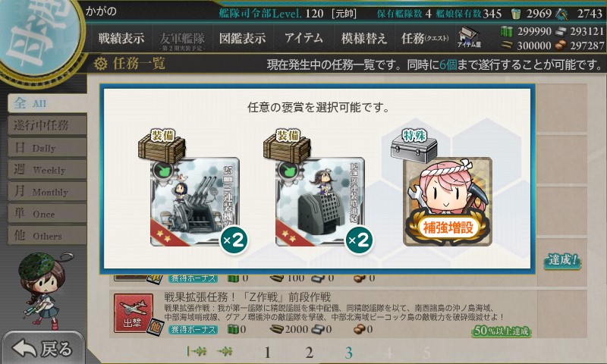Go to previous quest page arrow

225,351
